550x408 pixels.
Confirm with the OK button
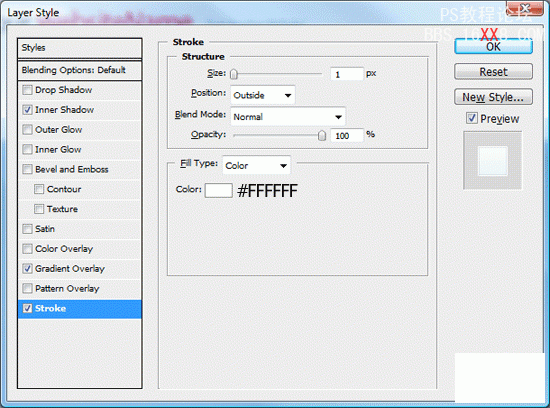pyautogui.click(x=494, y=47)
